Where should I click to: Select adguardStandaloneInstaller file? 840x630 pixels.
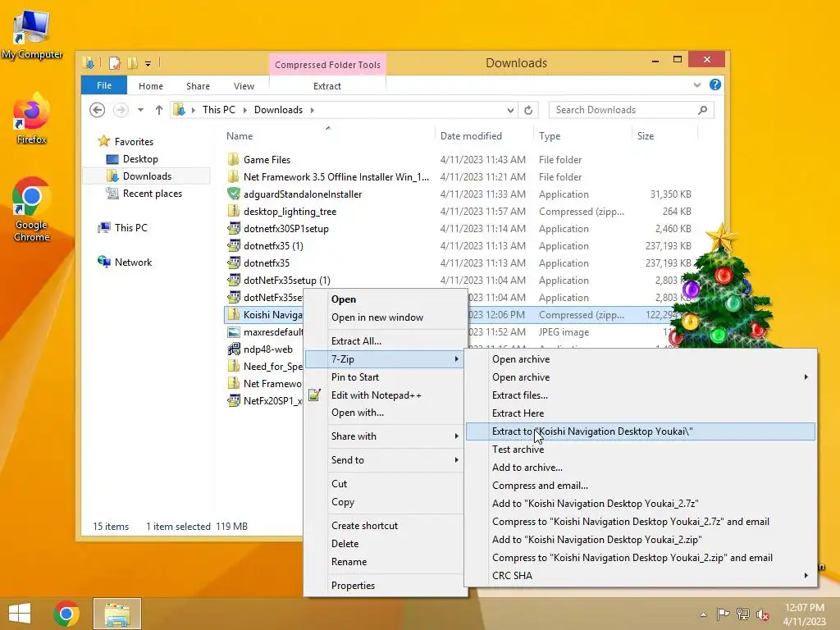click(x=303, y=194)
